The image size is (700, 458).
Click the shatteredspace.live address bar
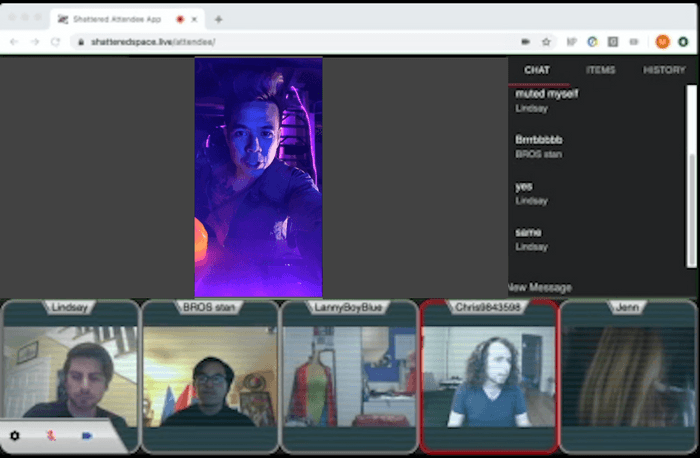point(295,42)
